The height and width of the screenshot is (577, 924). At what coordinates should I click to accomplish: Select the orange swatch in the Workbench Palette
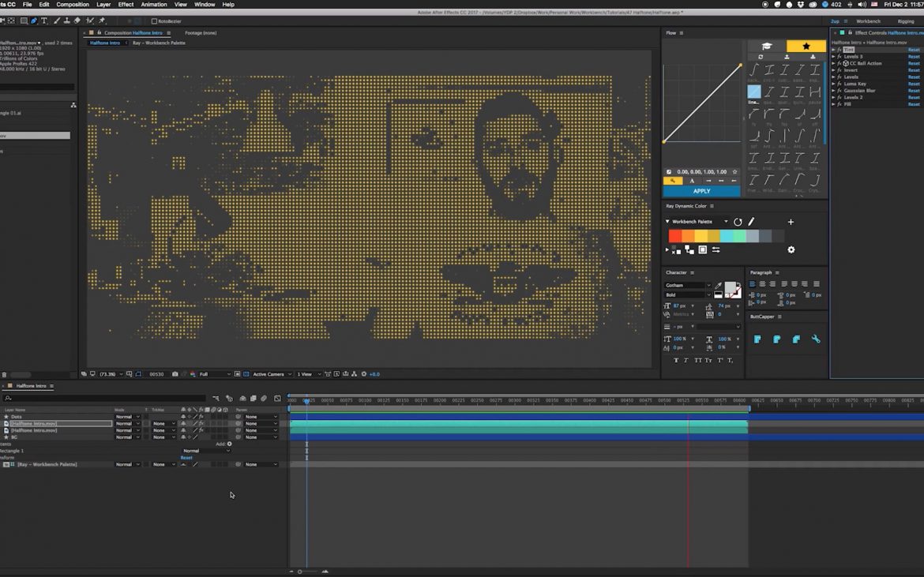[x=688, y=235]
